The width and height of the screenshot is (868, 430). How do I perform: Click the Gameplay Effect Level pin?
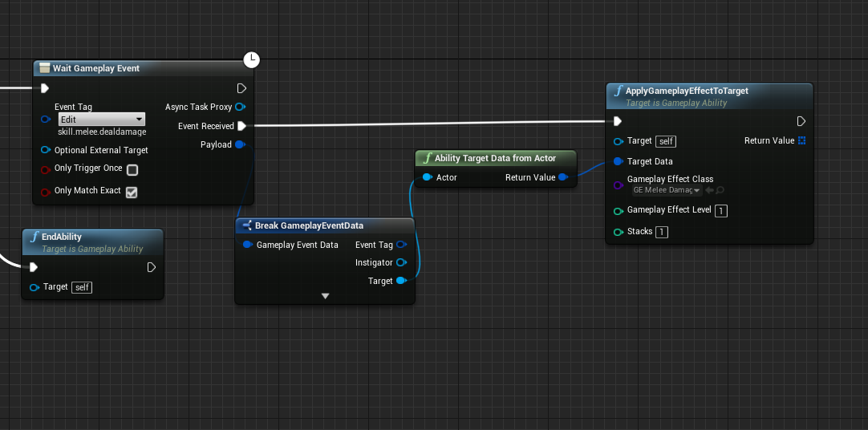pos(619,211)
